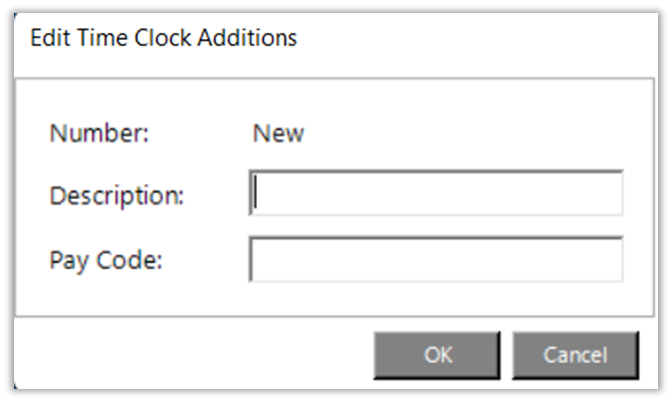
Task: Click the Description text field
Action: coord(436,193)
